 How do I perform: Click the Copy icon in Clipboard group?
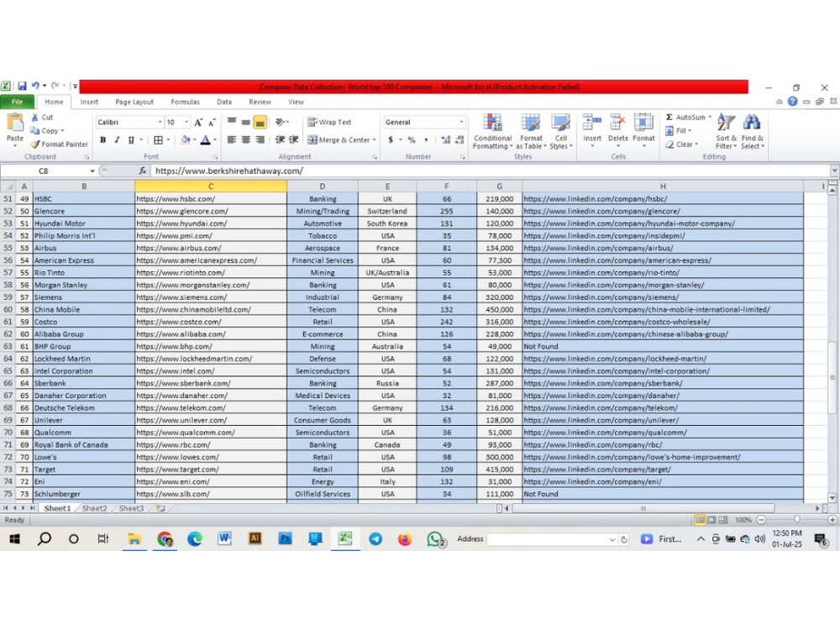34,131
